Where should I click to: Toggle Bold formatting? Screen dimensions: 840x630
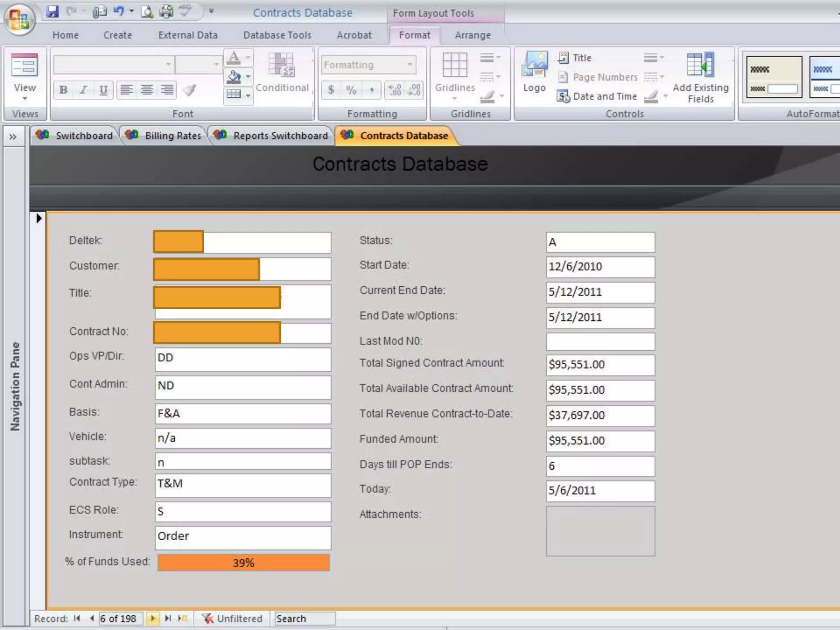(64, 90)
